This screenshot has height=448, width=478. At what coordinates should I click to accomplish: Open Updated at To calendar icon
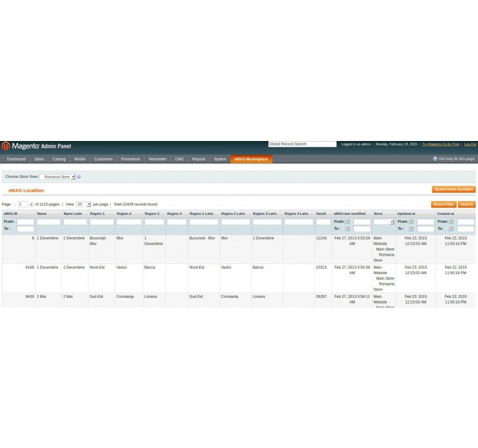tap(411, 229)
